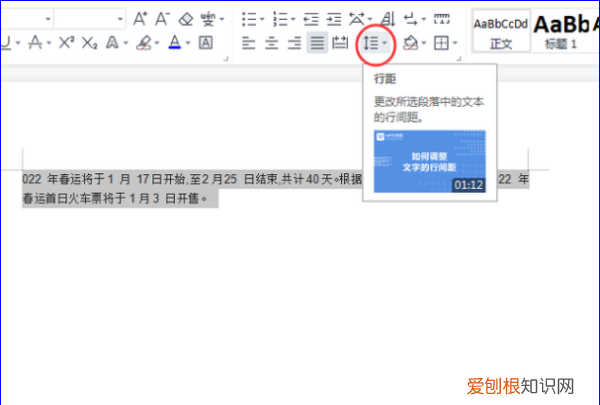Viewport: 600px width, 405px height.
Task: Increase font size with A+ icon
Action: pos(140,18)
